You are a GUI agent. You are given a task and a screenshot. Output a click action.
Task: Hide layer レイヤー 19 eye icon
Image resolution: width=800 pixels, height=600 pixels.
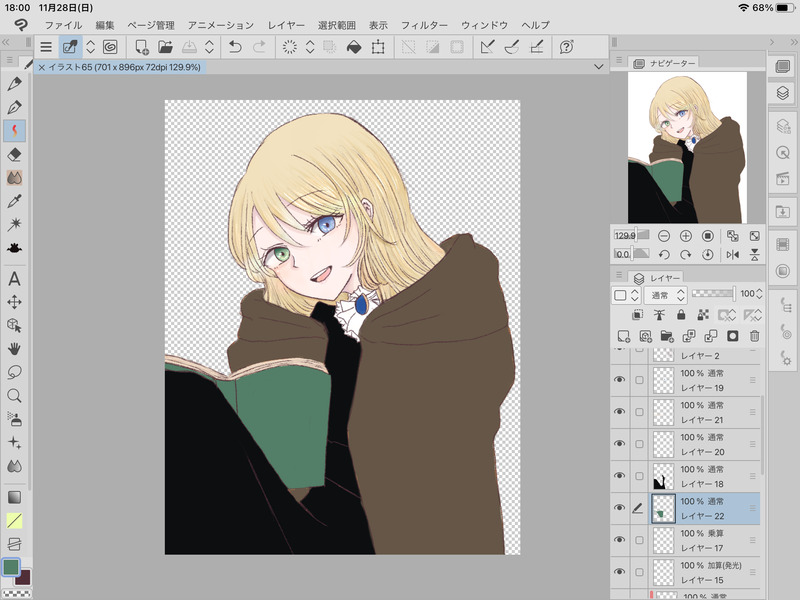click(619, 380)
